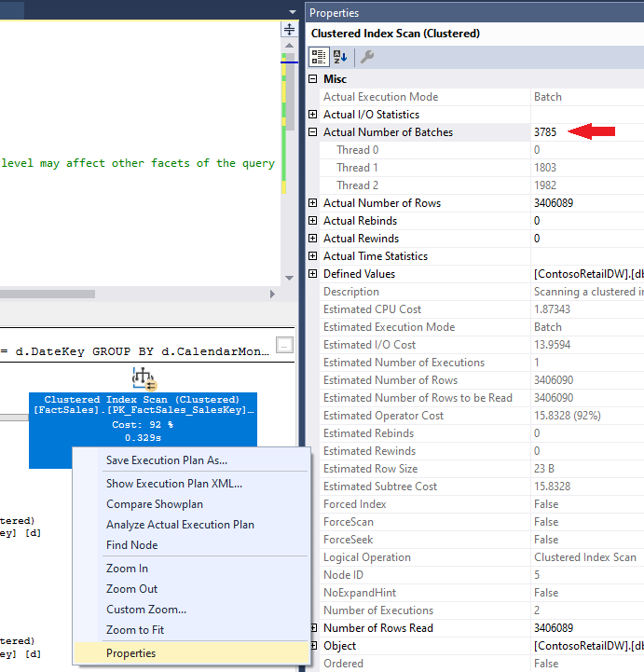The height and width of the screenshot is (672, 644).
Task: Sort properties alphabetically
Action: 339,57
